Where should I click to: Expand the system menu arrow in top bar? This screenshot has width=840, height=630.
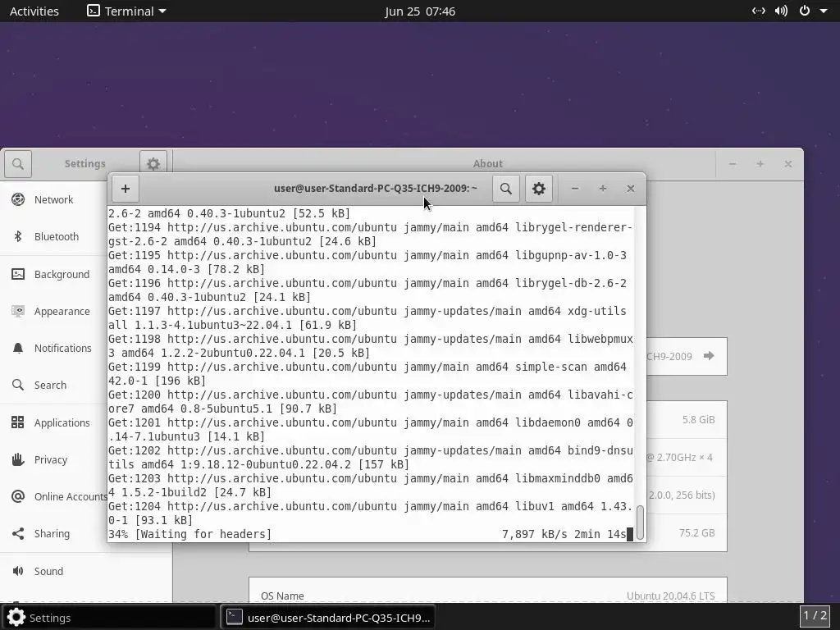click(x=824, y=11)
